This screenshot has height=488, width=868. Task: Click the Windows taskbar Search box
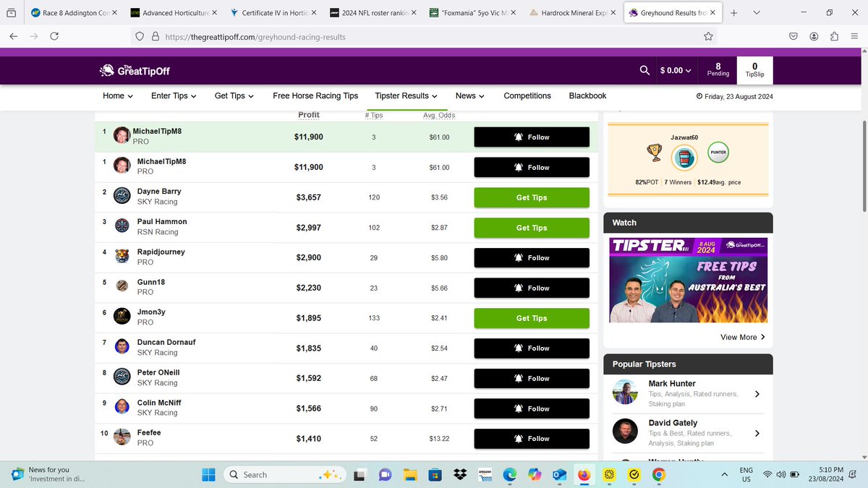tap(284, 474)
